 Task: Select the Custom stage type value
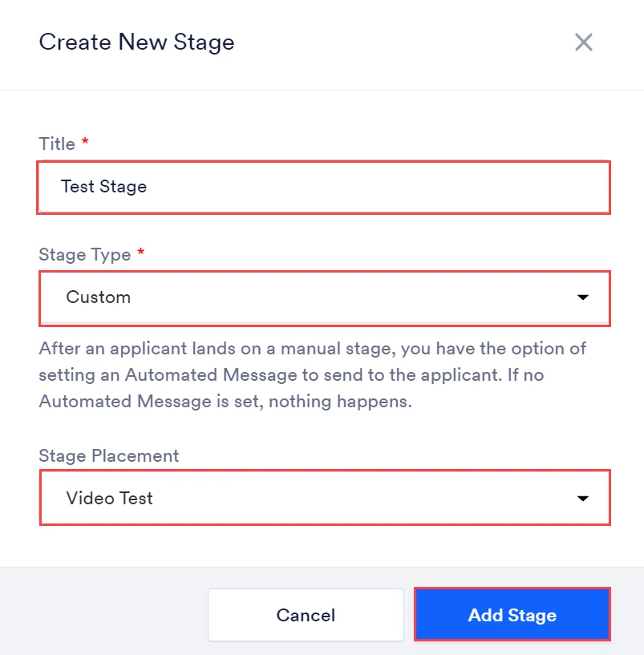98,297
